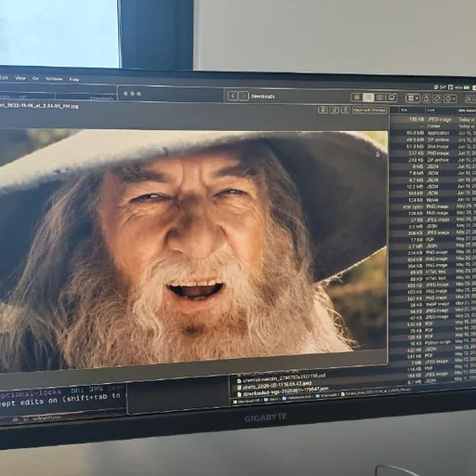Image resolution: width=476 pixels, height=476 pixels.
Task: Switch Finder to gallery view
Action: (391, 98)
